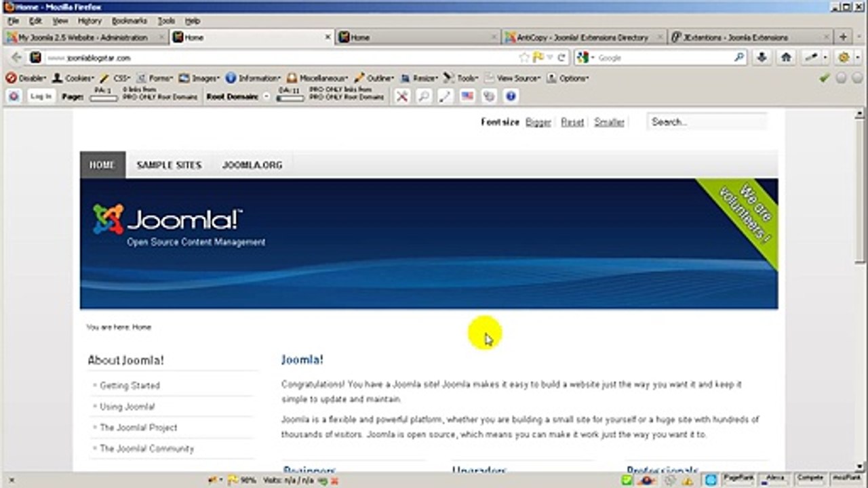Screen dimensions: 868x488
Task: Click the site favicon in the address bar
Action: coord(36,58)
